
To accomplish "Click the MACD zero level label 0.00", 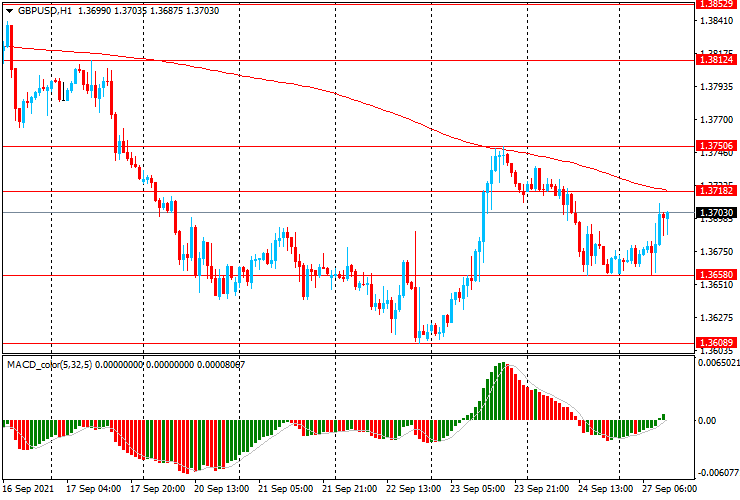I will pos(706,420).
